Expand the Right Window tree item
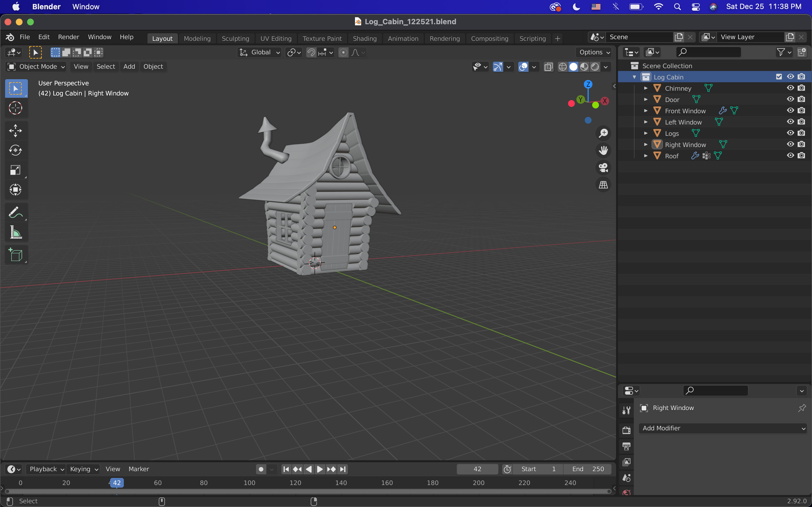 point(646,144)
